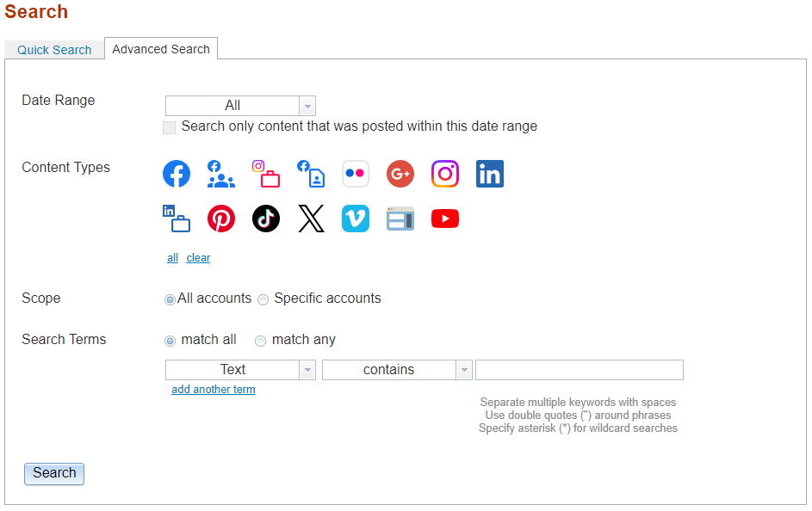Select the Facebook Page profile icon
The image size is (812, 511).
311,174
